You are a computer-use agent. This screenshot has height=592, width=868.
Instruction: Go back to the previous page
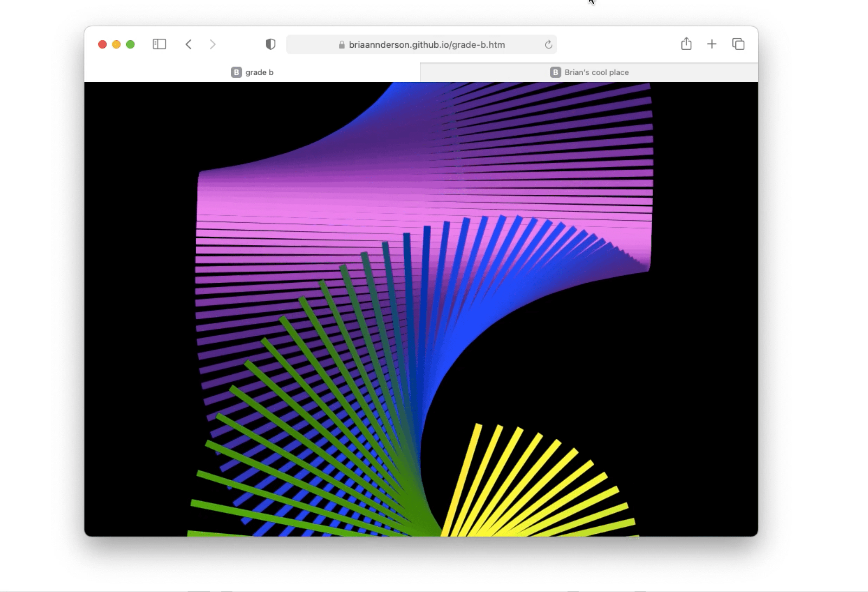point(189,44)
